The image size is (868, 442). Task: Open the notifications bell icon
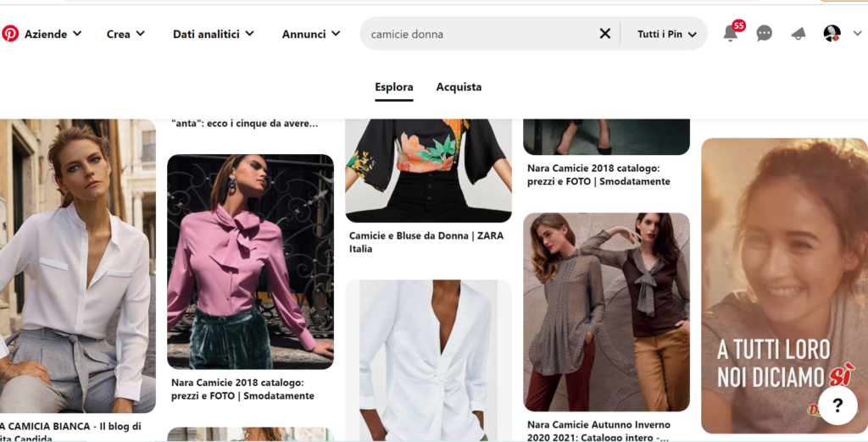[730, 34]
